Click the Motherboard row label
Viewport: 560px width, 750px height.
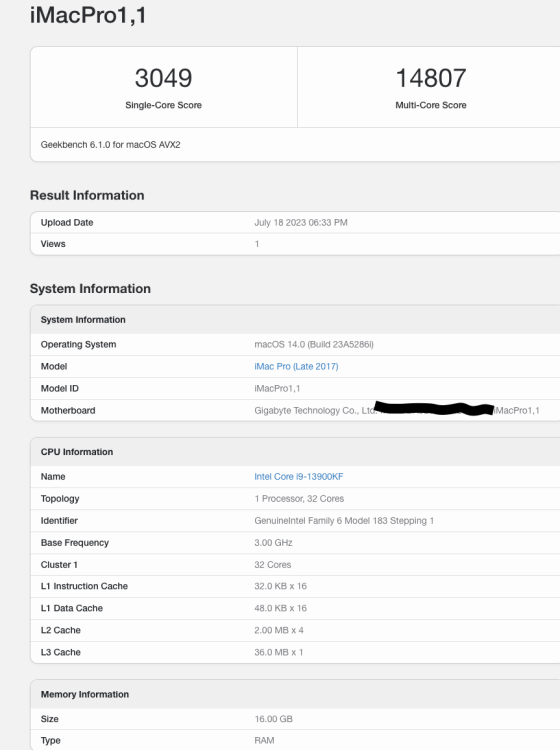coord(68,410)
